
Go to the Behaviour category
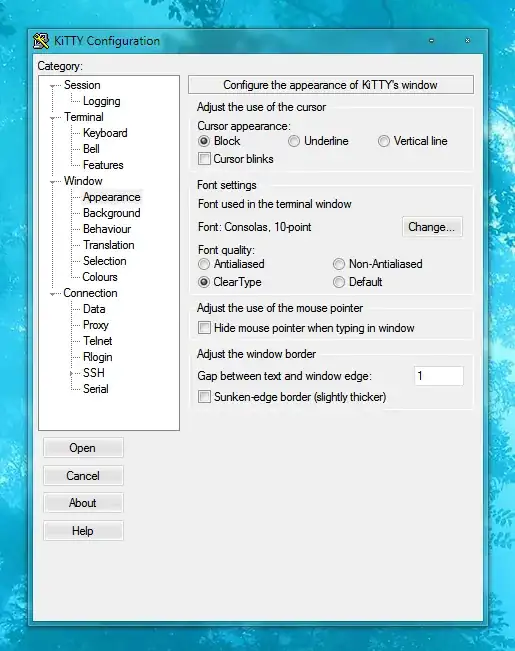click(x=107, y=229)
